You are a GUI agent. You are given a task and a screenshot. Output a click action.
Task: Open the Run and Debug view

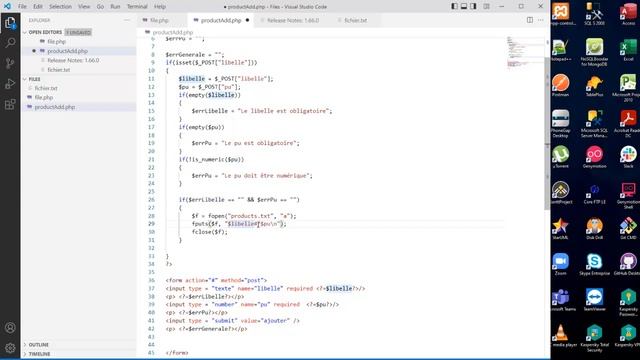coord(10,84)
